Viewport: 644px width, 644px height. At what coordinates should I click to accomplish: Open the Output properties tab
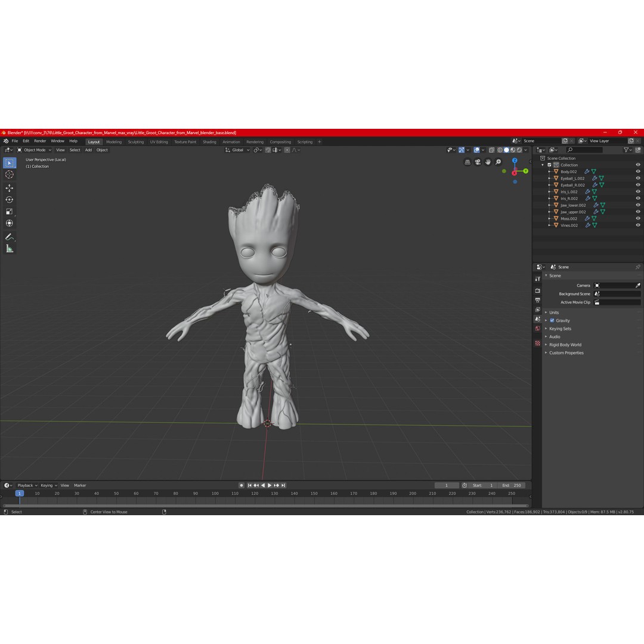[x=538, y=300]
